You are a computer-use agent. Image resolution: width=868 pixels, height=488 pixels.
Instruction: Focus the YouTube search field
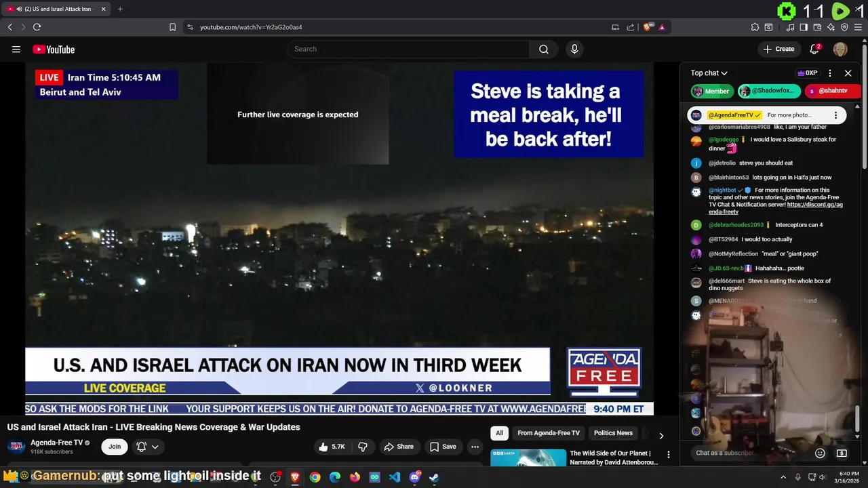(x=408, y=49)
